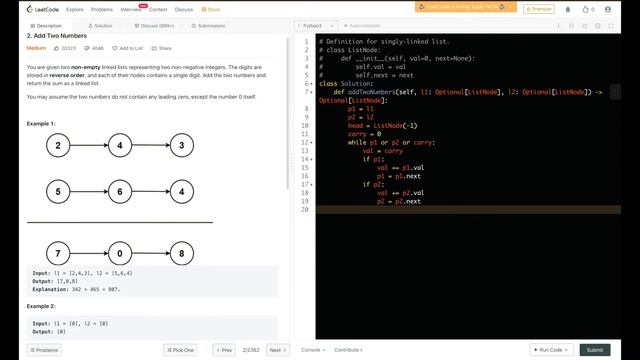Collapse the if p2 fold at line 17

[x=311, y=184]
